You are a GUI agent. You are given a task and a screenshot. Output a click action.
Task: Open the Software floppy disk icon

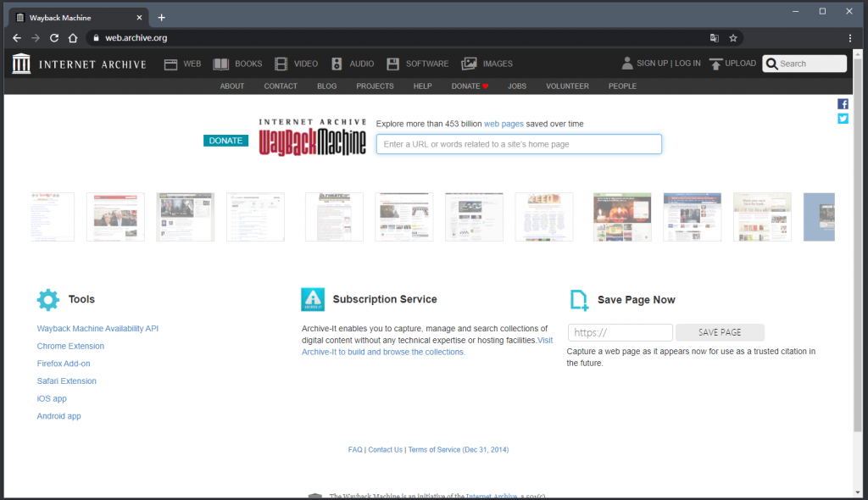393,64
